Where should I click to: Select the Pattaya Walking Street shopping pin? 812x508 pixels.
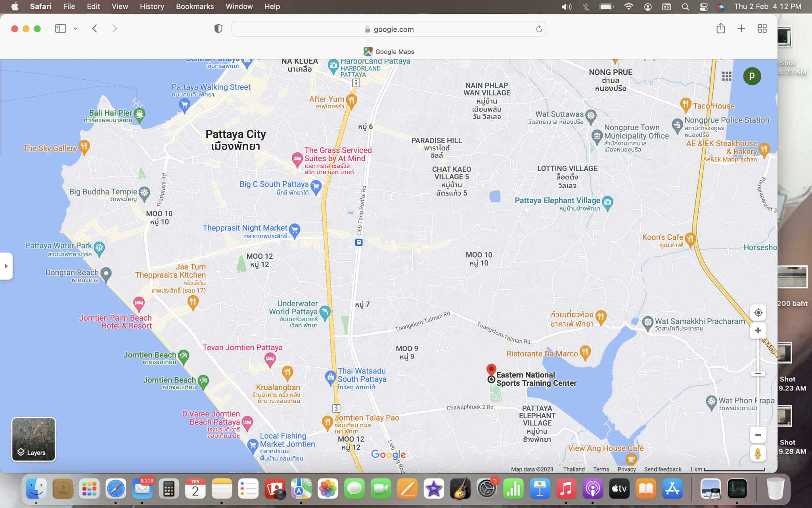184,105
